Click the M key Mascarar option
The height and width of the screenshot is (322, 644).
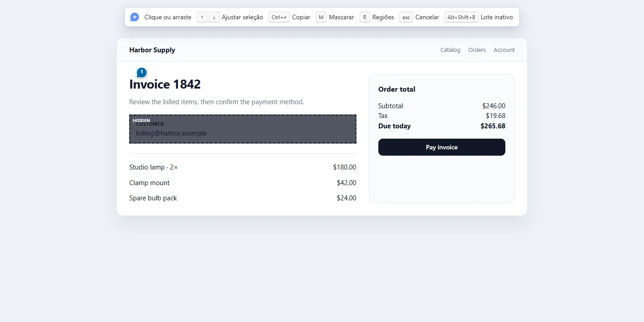335,17
